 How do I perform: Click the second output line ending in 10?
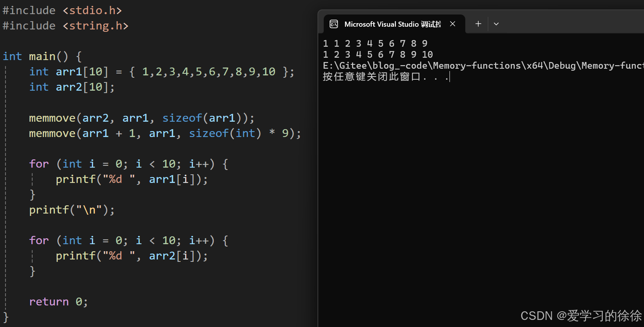click(378, 55)
